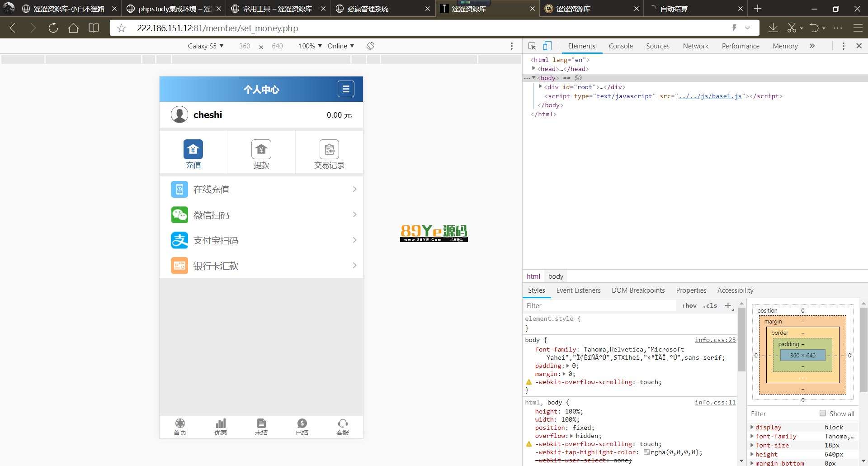Tap the WeChat 微信扫码 icon

point(179,215)
